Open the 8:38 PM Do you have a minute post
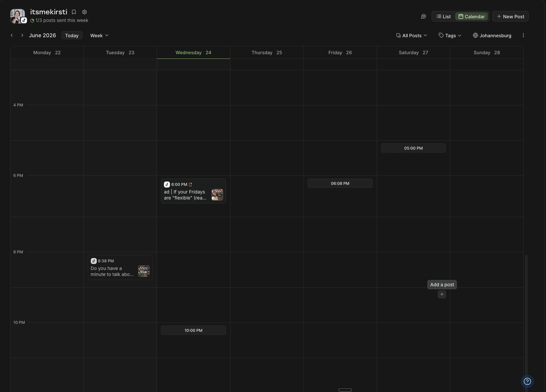Viewport: 546px width, 392px height. pos(120,268)
